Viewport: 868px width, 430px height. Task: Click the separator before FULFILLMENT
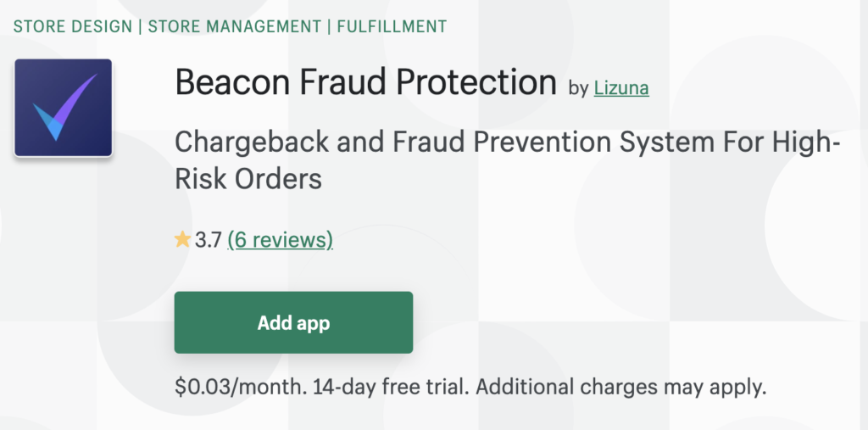(x=328, y=26)
